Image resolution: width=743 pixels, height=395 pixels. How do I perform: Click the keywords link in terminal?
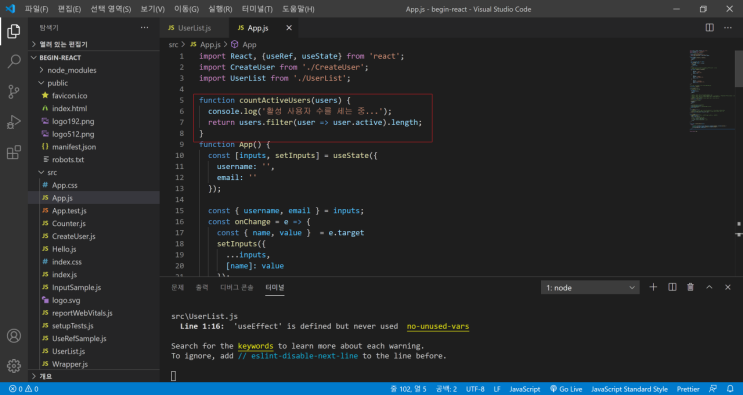click(x=255, y=346)
